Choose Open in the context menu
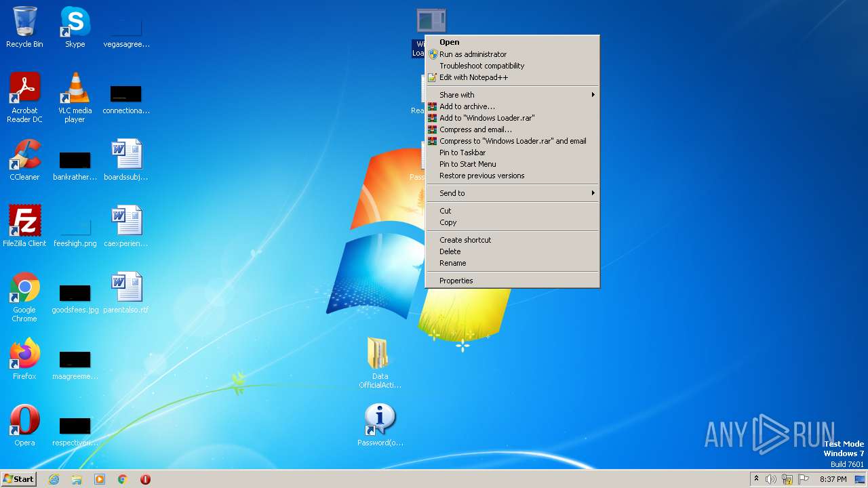The width and height of the screenshot is (868, 488). point(512,42)
